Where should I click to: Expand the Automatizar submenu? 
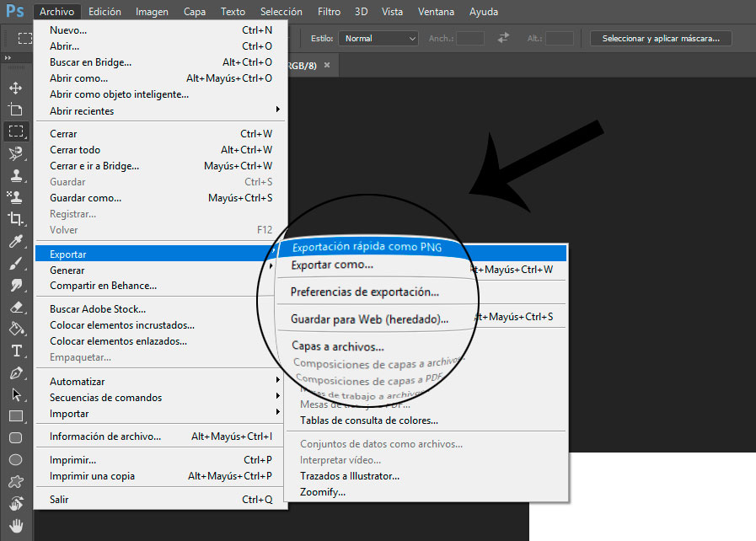click(x=160, y=382)
